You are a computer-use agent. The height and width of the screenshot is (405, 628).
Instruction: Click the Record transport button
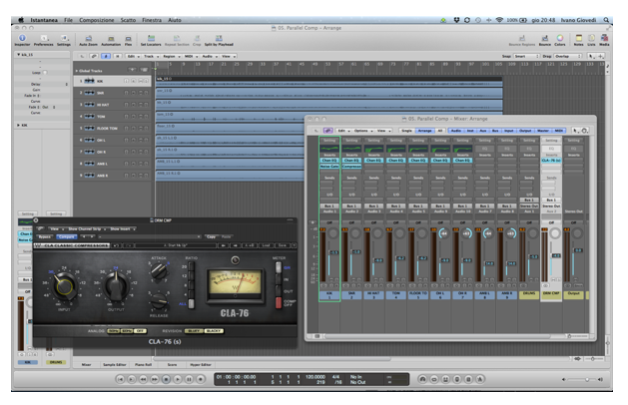[201, 379]
